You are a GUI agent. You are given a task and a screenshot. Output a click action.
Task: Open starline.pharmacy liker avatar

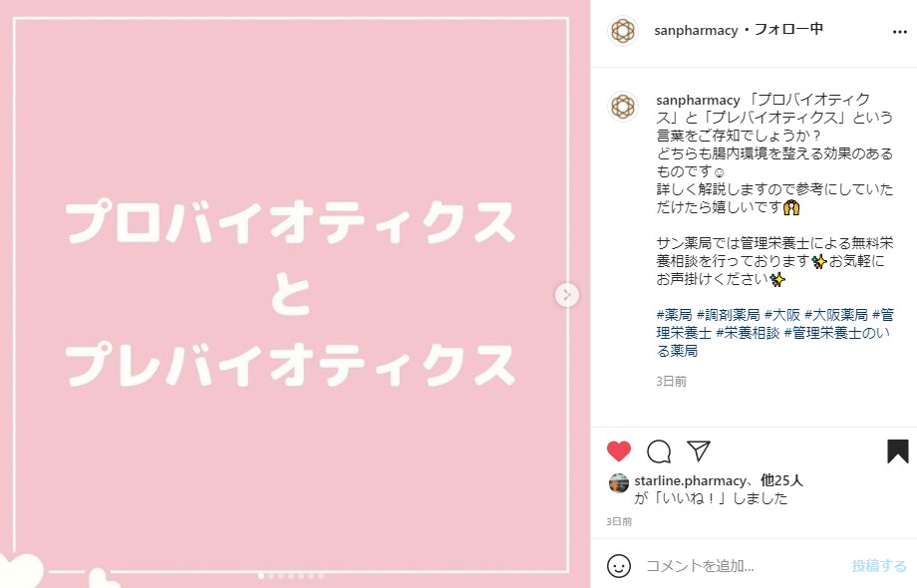click(x=619, y=483)
